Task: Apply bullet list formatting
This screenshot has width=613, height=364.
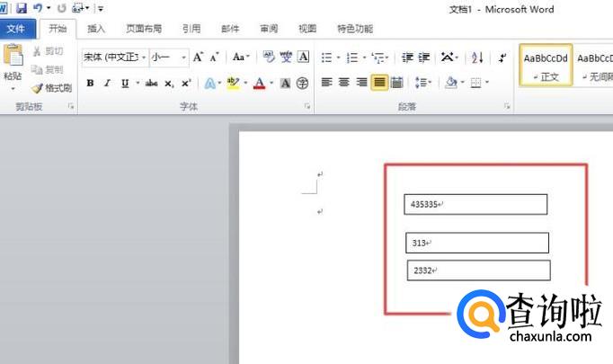Action: (x=327, y=58)
